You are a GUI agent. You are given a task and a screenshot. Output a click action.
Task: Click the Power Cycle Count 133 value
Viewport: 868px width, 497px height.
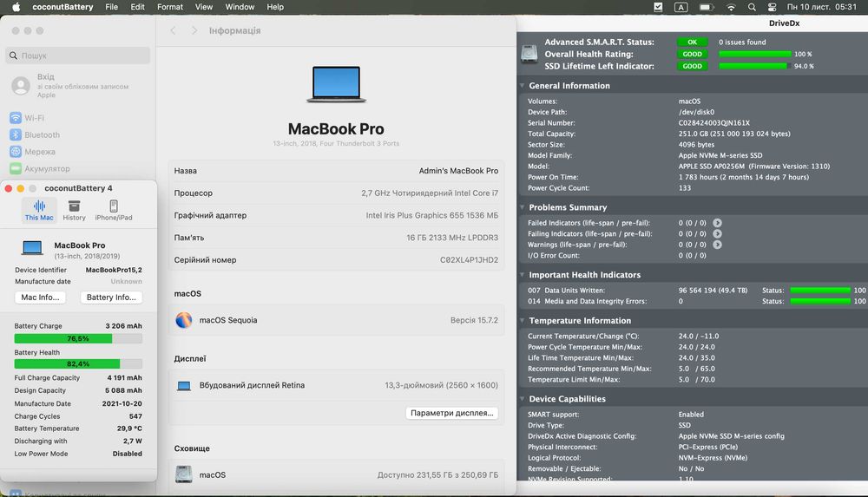[685, 188]
